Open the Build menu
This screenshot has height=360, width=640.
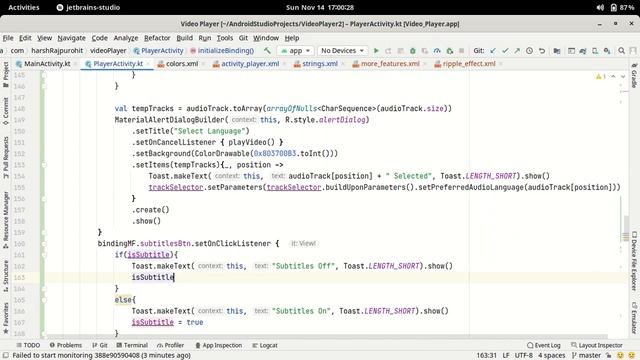pyautogui.click(x=184, y=38)
